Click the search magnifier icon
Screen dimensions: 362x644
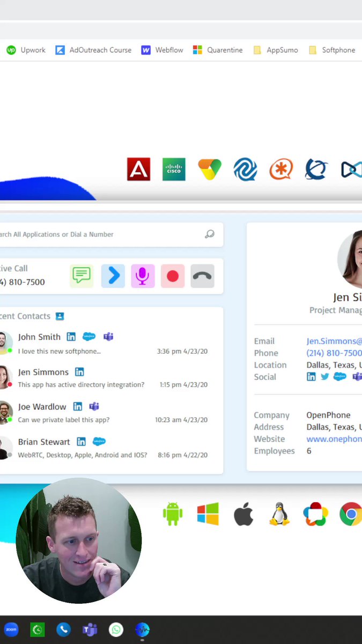210,234
